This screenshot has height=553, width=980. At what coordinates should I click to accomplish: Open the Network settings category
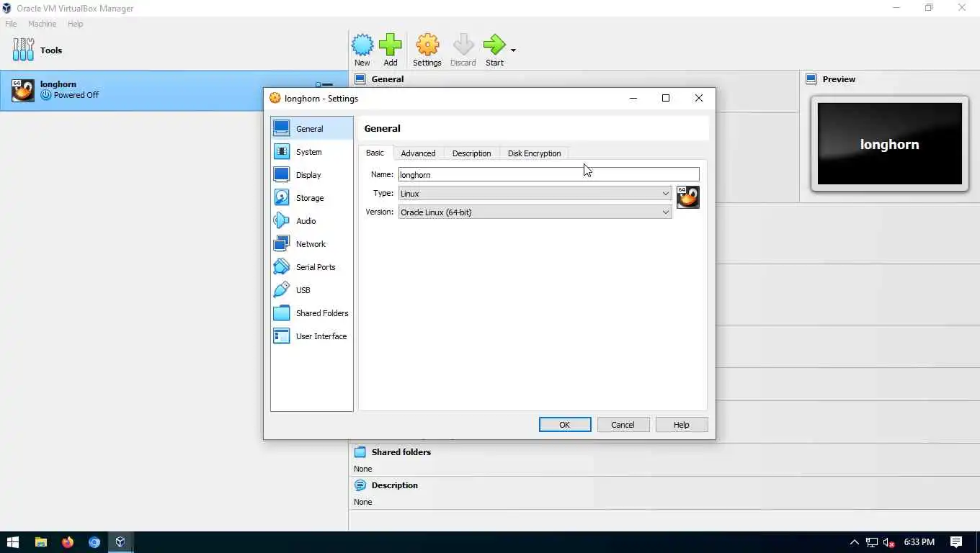pos(312,244)
